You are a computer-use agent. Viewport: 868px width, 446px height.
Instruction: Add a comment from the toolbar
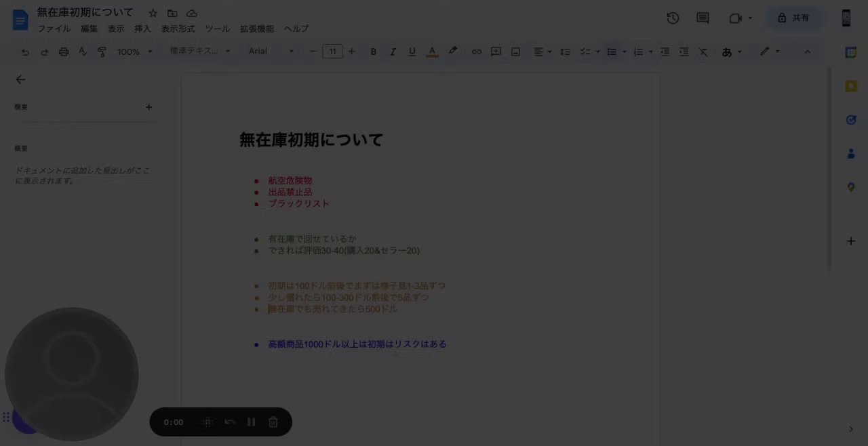coord(496,52)
